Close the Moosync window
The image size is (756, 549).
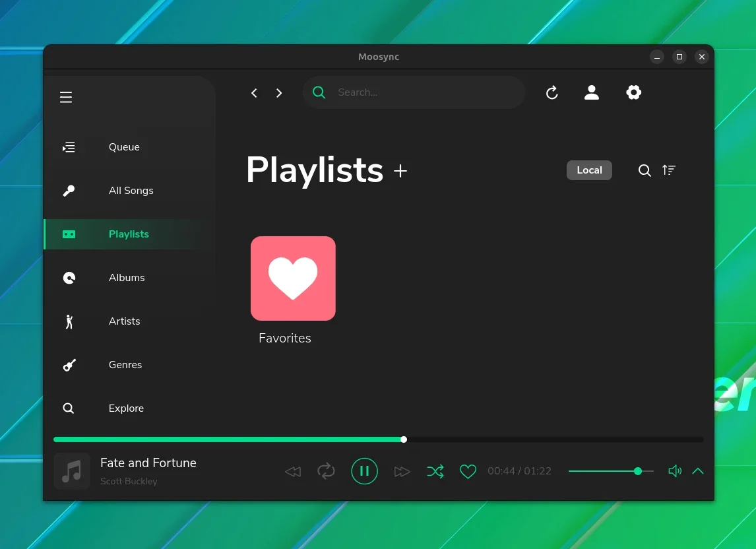tap(702, 57)
